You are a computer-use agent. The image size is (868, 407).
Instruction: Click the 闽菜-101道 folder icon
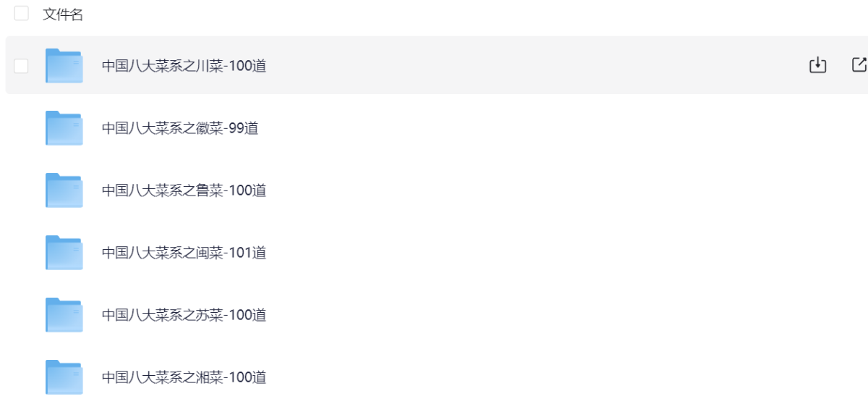tap(64, 253)
